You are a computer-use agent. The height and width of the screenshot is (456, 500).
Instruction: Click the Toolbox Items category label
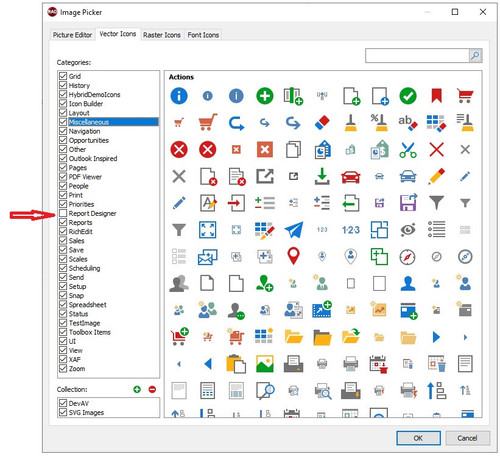pyautogui.click(x=90, y=332)
